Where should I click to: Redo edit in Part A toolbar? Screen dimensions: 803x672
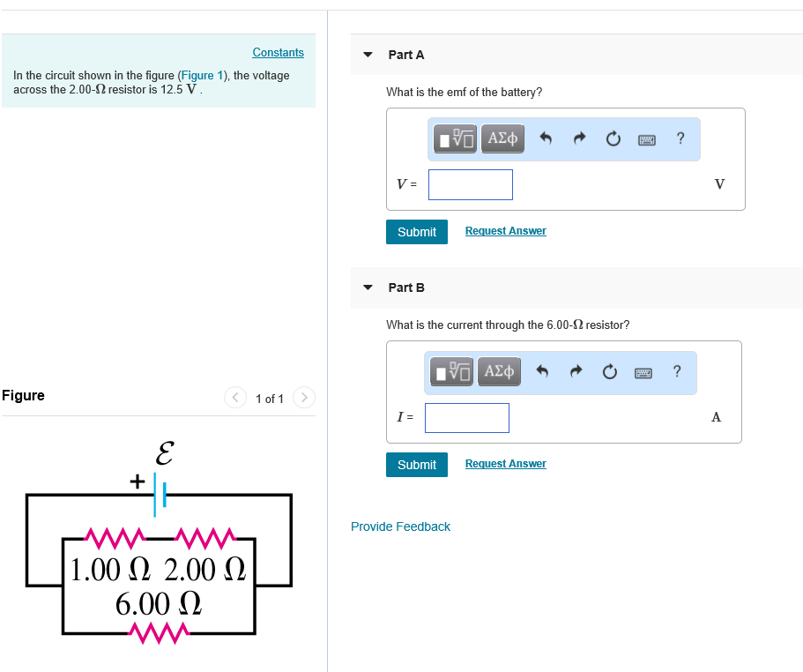(579, 138)
